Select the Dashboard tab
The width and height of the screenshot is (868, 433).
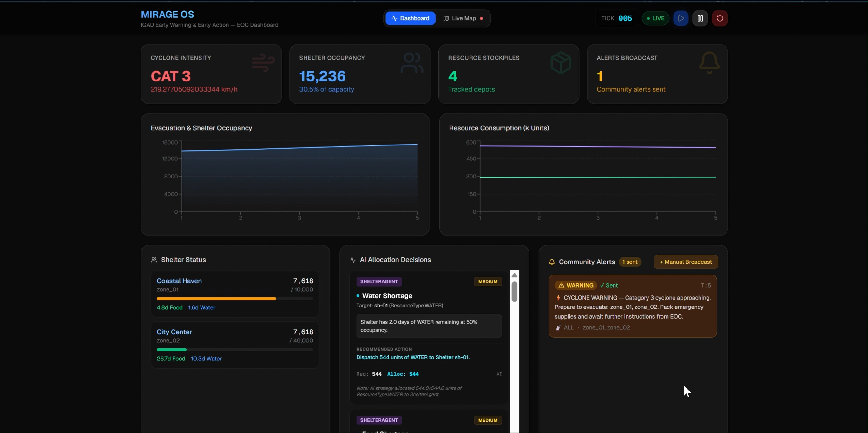[x=410, y=18]
